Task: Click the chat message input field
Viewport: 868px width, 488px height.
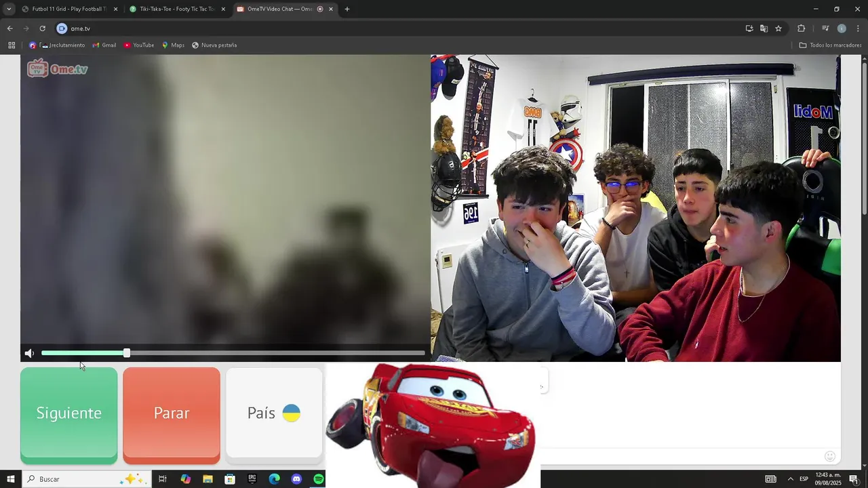Action: [x=682, y=456]
